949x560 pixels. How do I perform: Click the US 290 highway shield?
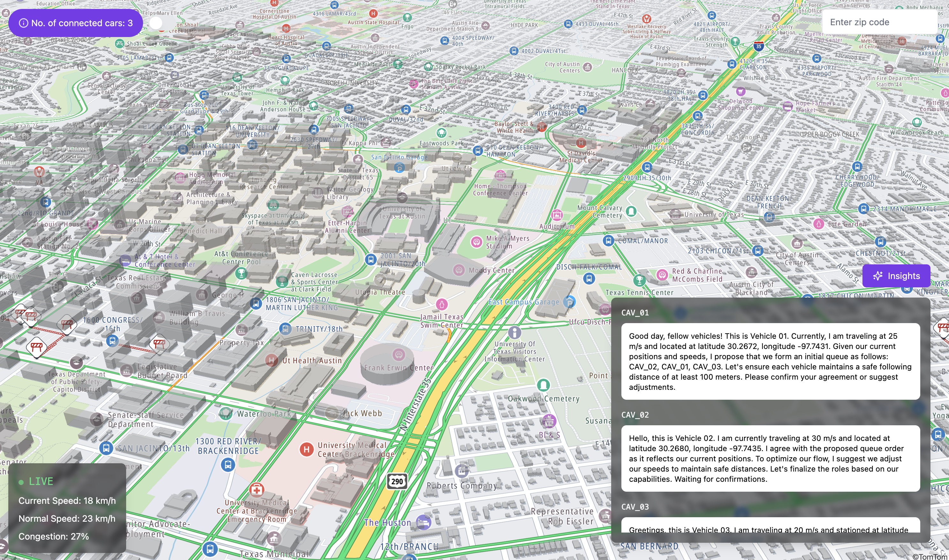click(397, 481)
